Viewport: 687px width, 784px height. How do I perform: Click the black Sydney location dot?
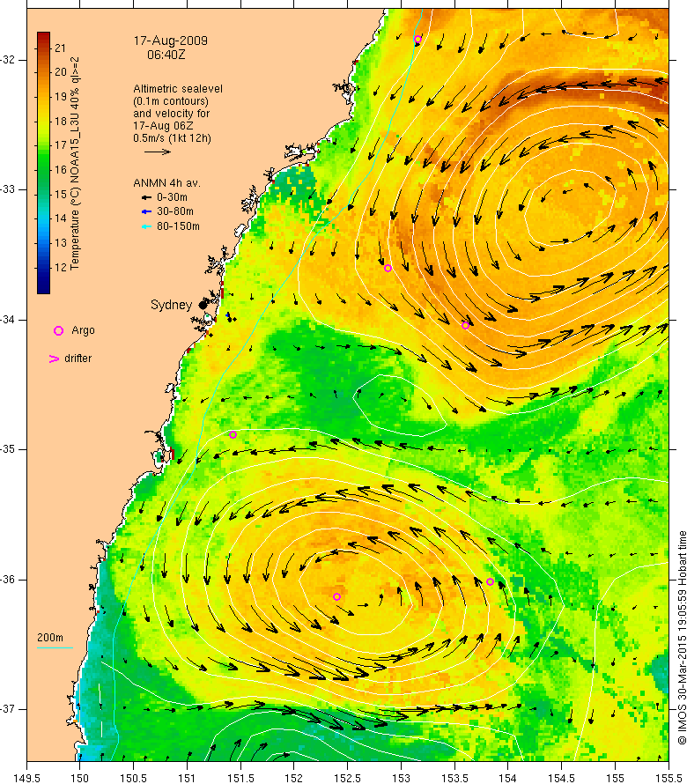tap(203, 305)
